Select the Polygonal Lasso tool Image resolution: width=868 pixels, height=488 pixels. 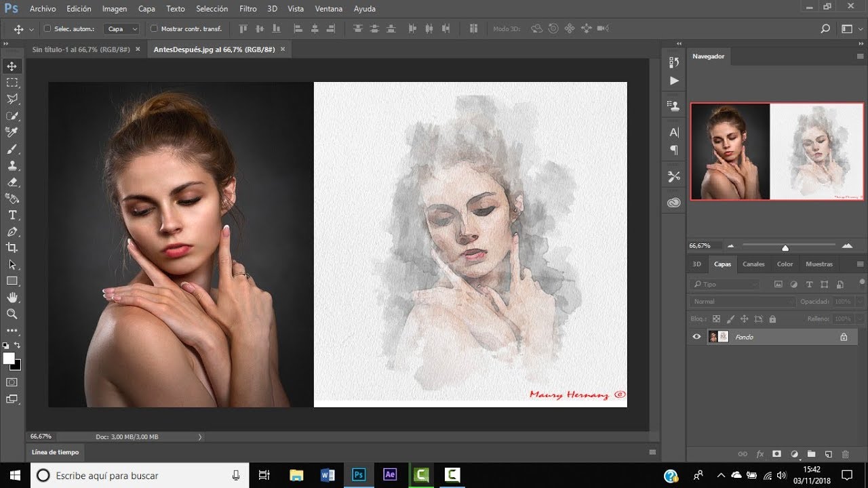click(x=12, y=100)
